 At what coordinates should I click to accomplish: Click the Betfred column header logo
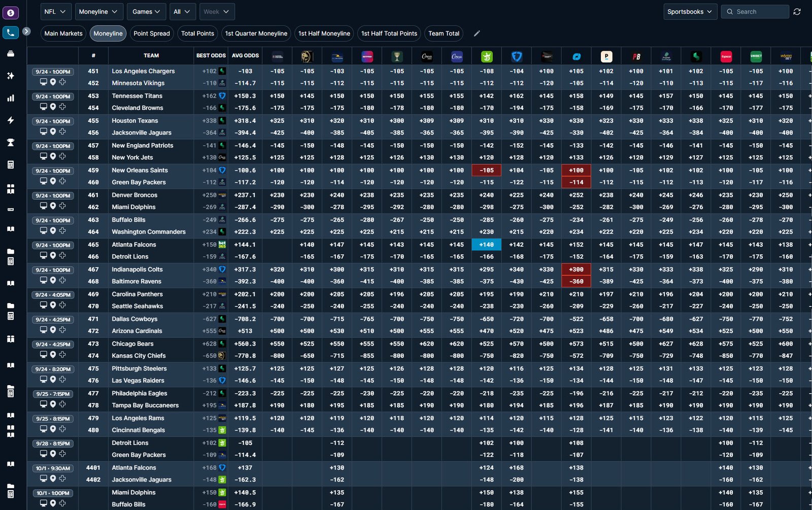tap(367, 56)
